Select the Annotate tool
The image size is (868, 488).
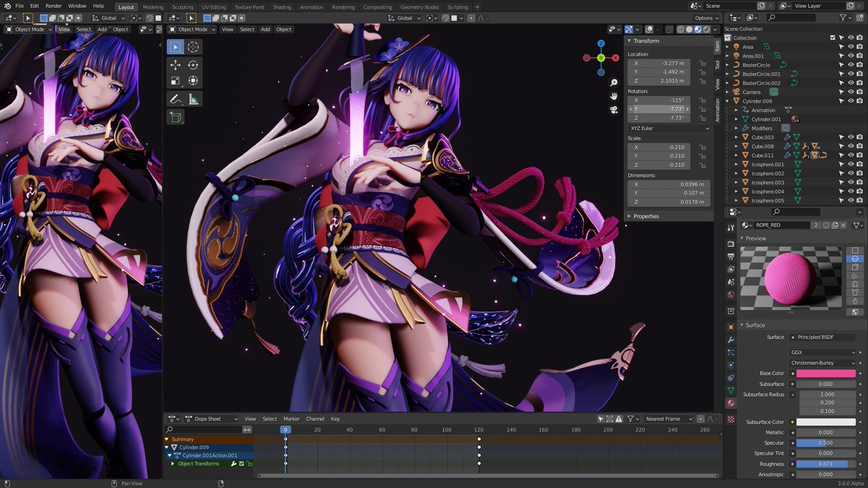tap(175, 99)
